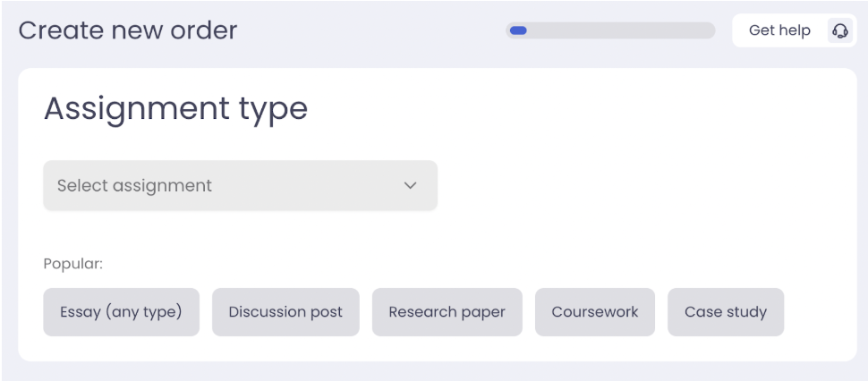Screen dimensions: 868x381
Task: Click the Assignment type heading
Action: tap(175, 109)
